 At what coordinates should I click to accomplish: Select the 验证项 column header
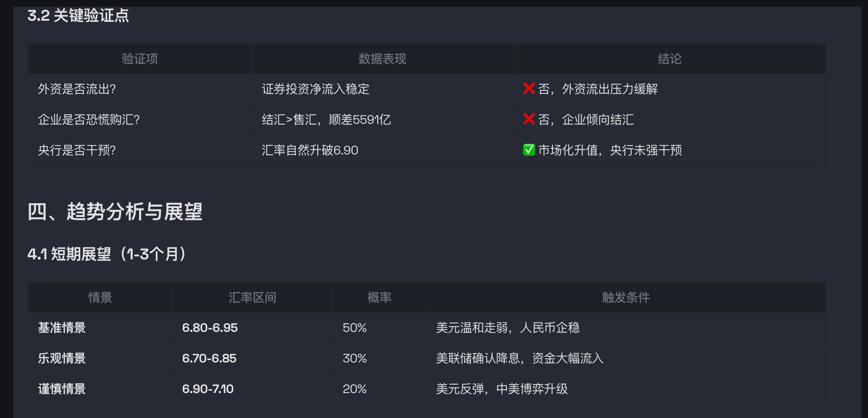click(x=139, y=59)
